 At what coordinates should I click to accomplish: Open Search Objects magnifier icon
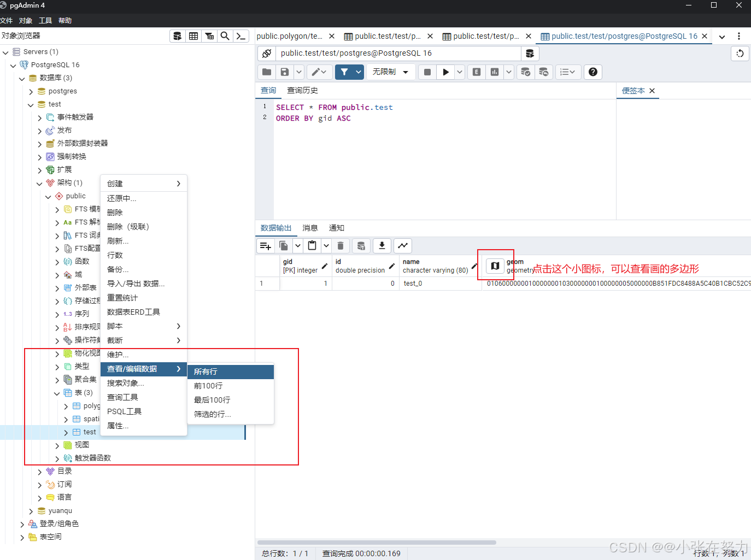[x=225, y=36]
